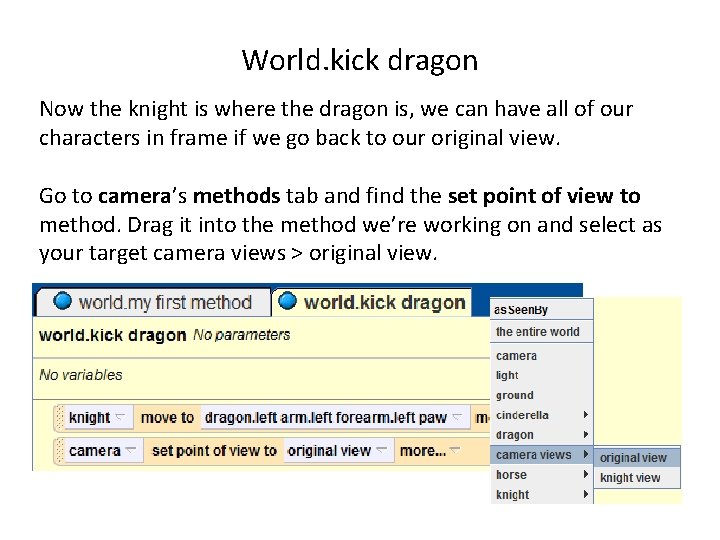The height and width of the screenshot is (540, 720).
Task: Click the 'asSeenBy' menu header
Action: pyautogui.click(x=521, y=310)
